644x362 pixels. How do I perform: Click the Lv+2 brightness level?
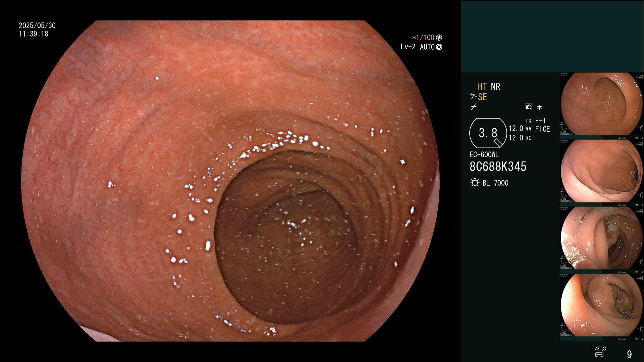[408, 47]
